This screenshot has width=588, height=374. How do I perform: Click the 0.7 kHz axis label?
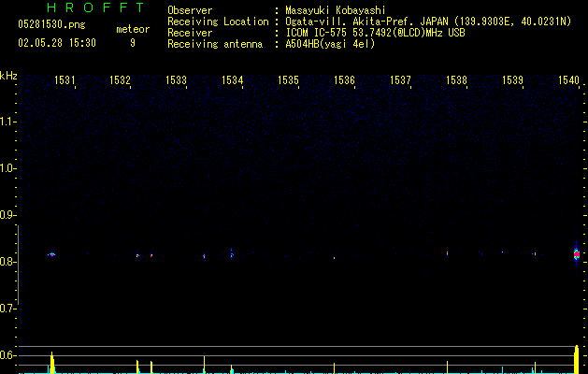pyautogui.click(x=8, y=309)
